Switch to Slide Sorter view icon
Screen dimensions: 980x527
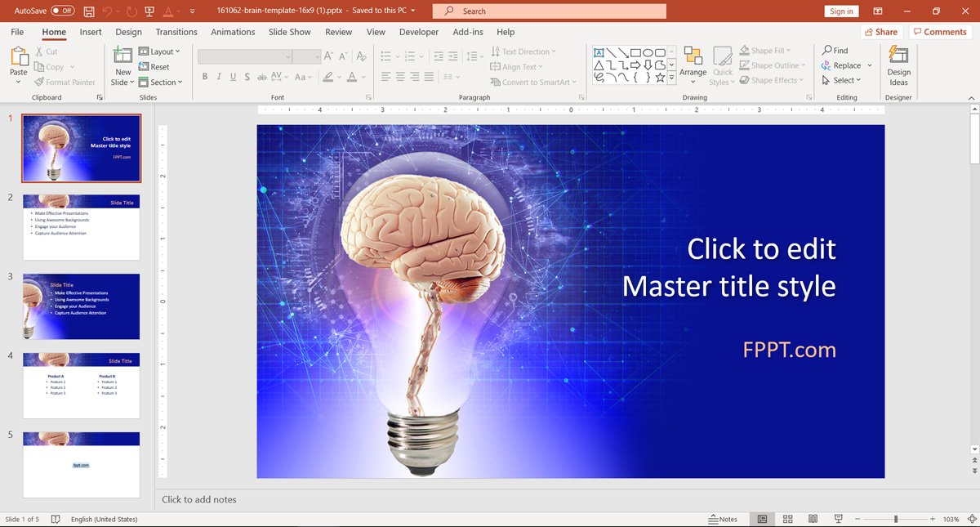coord(787,519)
